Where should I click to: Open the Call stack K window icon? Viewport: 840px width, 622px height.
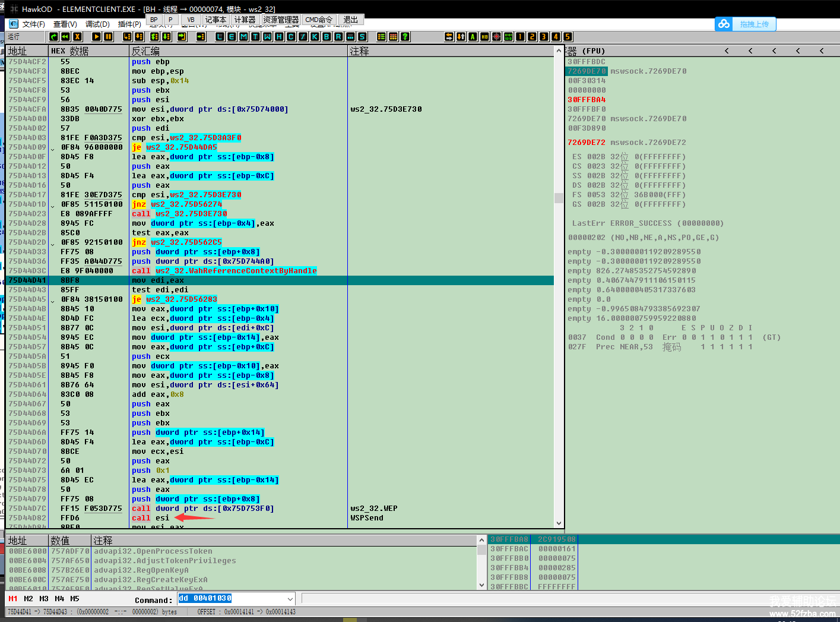click(314, 37)
